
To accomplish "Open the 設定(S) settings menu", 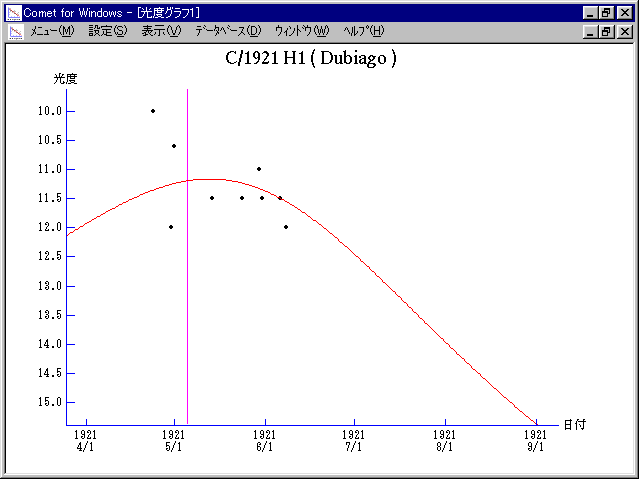I will pyautogui.click(x=107, y=31).
